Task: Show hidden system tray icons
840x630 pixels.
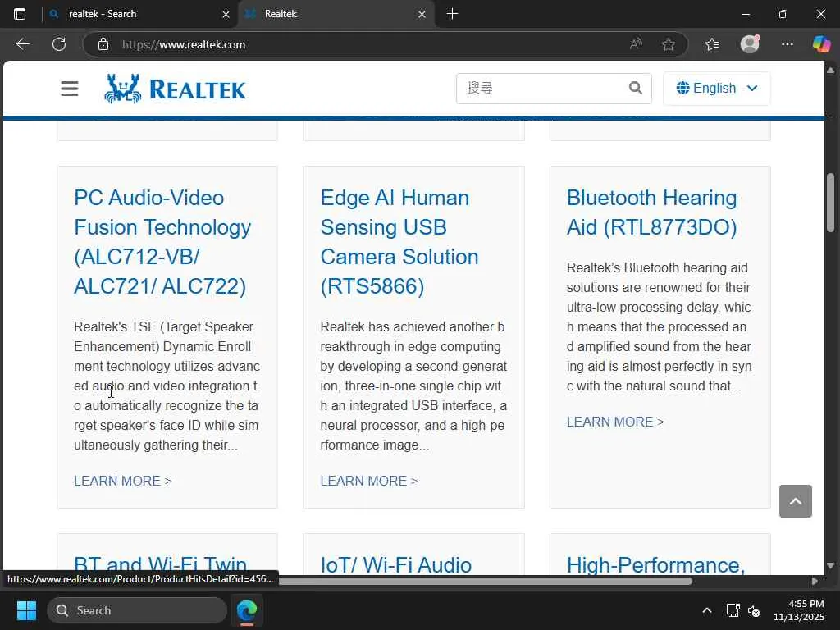Action: click(707, 610)
